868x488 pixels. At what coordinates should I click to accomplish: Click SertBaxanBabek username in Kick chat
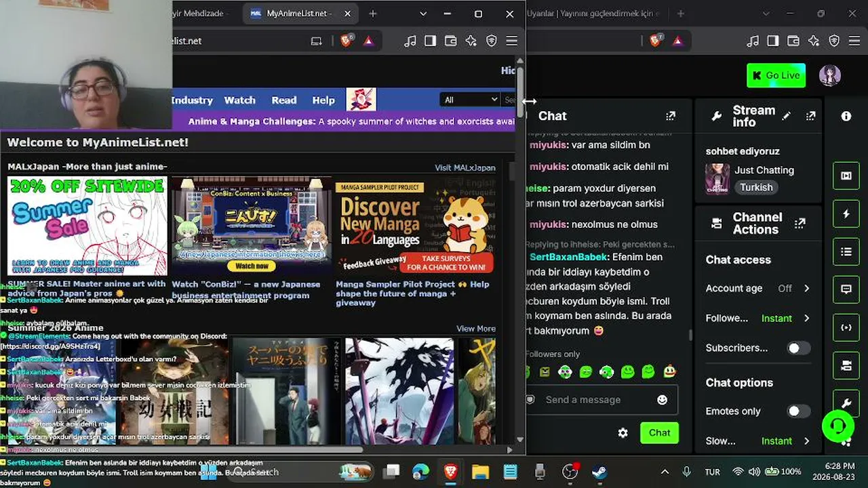(x=568, y=257)
